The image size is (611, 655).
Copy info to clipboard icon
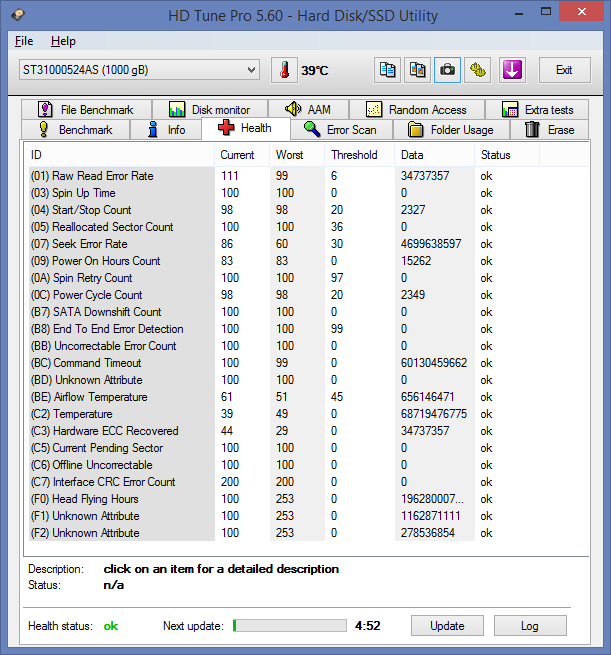pyautogui.click(x=387, y=70)
